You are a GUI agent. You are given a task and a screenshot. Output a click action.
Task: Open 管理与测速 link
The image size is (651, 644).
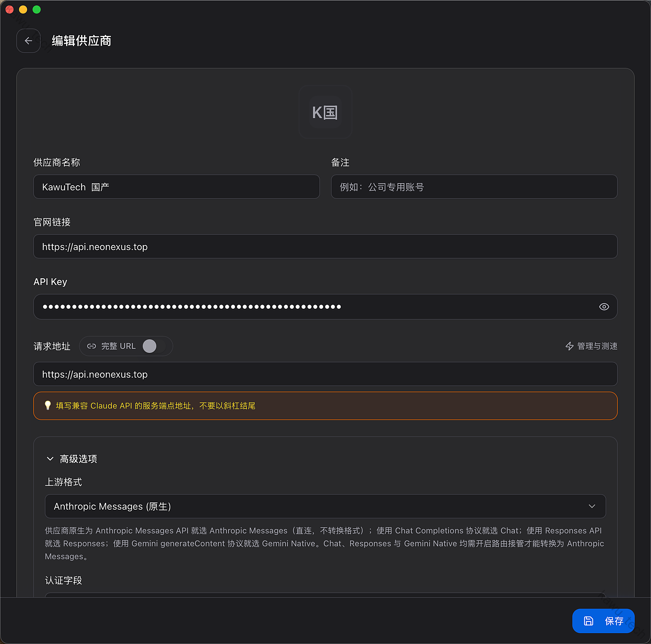coord(591,346)
